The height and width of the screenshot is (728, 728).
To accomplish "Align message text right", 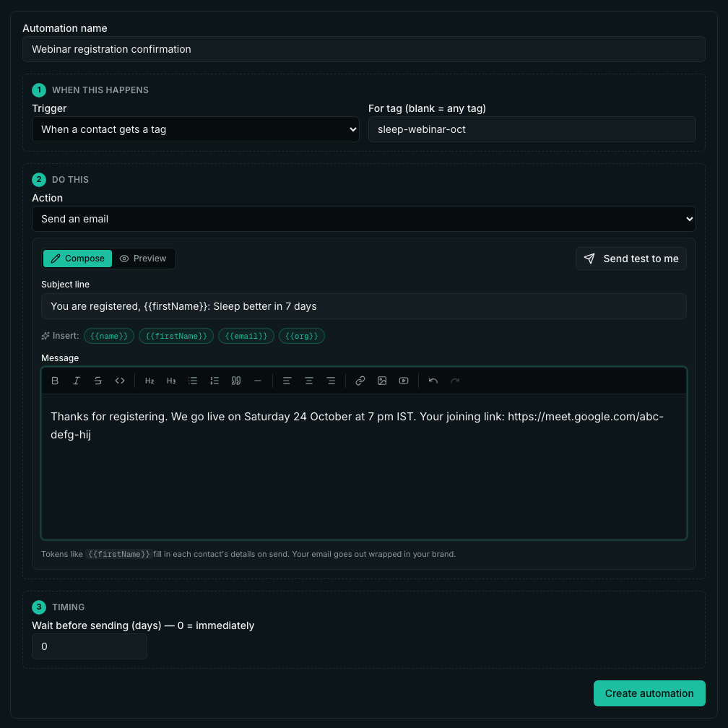I will 331,381.
